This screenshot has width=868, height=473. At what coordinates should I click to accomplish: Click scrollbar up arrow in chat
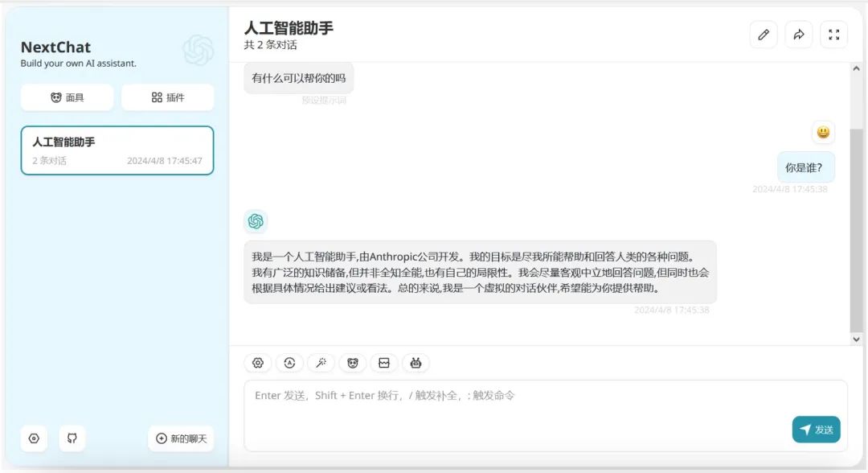pos(857,68)
